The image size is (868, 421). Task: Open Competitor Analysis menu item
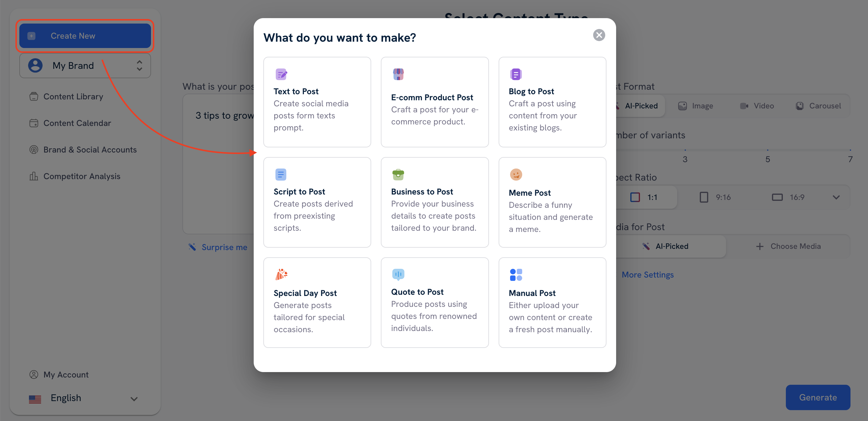pyautogui.click(x=82, y=176)
